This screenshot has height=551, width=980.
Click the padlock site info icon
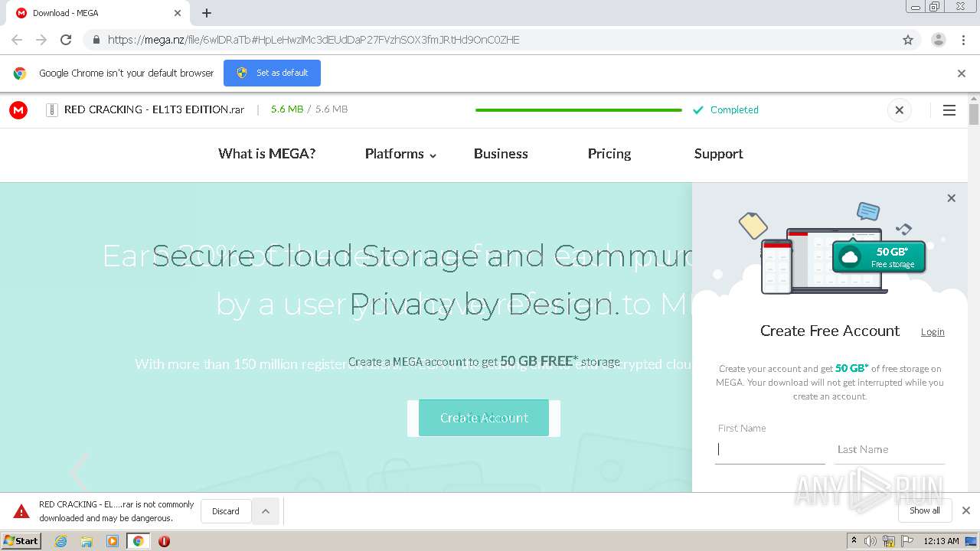tap(96, 40)
